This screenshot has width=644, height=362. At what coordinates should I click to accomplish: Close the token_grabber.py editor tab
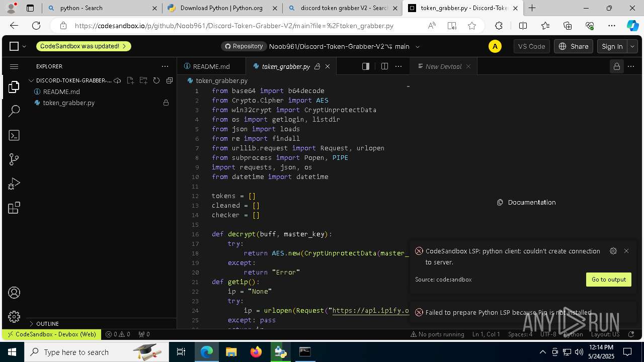click(x=328, y=66)
